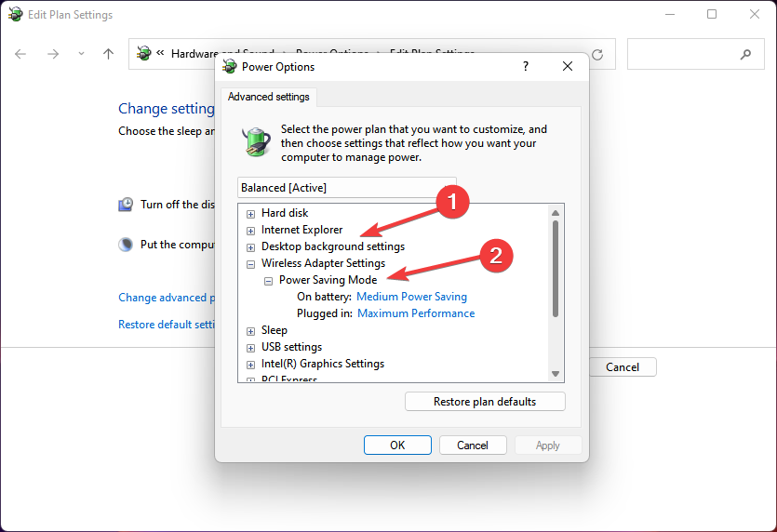Screen dimensions: 777x532
Task: Click the Forward arrow in Edit Plan Settings window
Action: [x=53, y=54]
